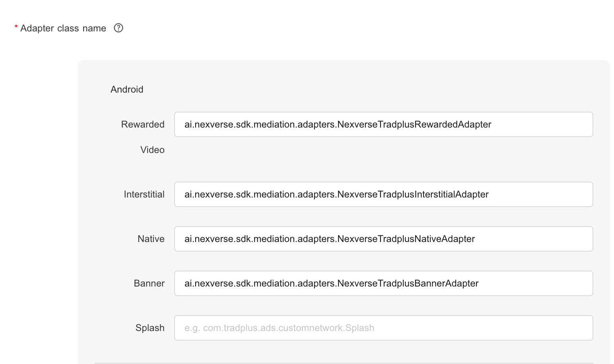Click inside the Rewarded Video adapter field
Image resolution: width=614 pixels, height=364 pixels.
[383, 124]
